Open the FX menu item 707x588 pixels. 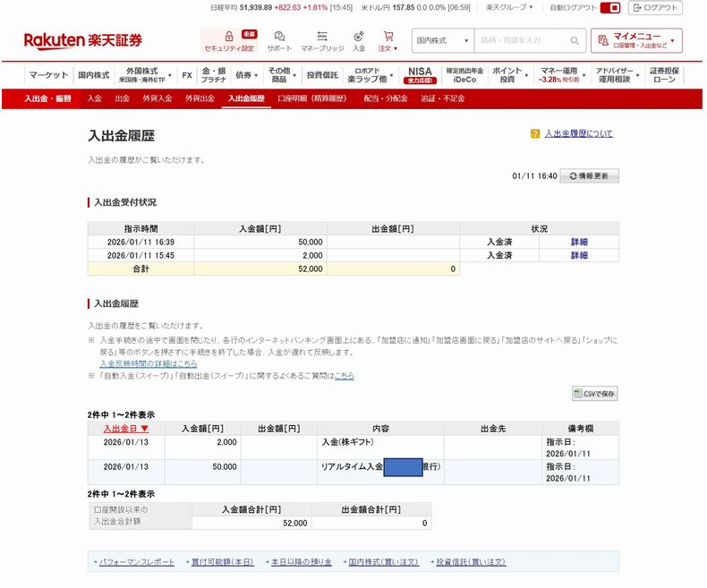click(187, 75)
